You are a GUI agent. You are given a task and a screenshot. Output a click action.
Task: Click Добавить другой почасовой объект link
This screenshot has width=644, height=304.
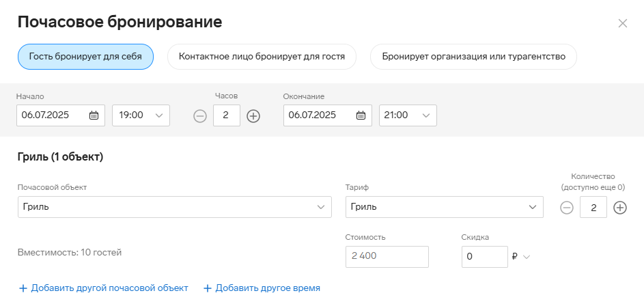point(104,288)
